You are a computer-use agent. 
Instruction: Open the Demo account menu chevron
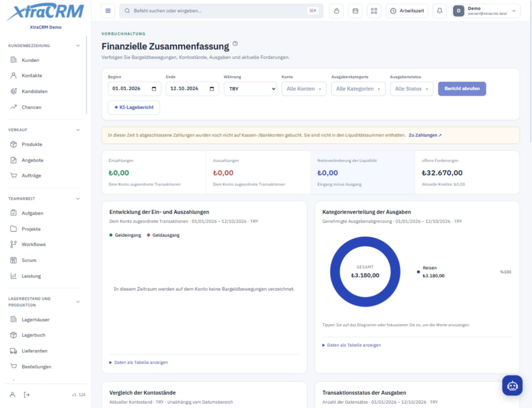click(x=514, y=11)
